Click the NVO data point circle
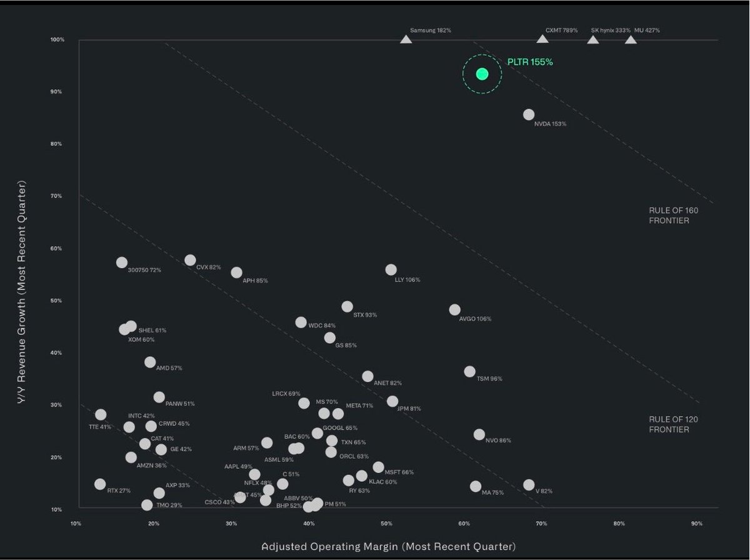Image resolution: width=750 pixels, height=560 pixels. click(x=479, y=434)
